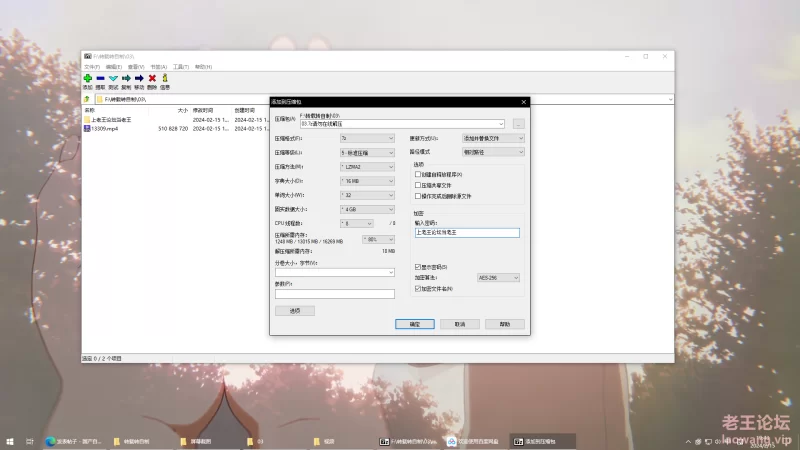This screenshot has height=450, width=800.
Task: Open the File (文件) menu
Action: (x=92, y=67)
